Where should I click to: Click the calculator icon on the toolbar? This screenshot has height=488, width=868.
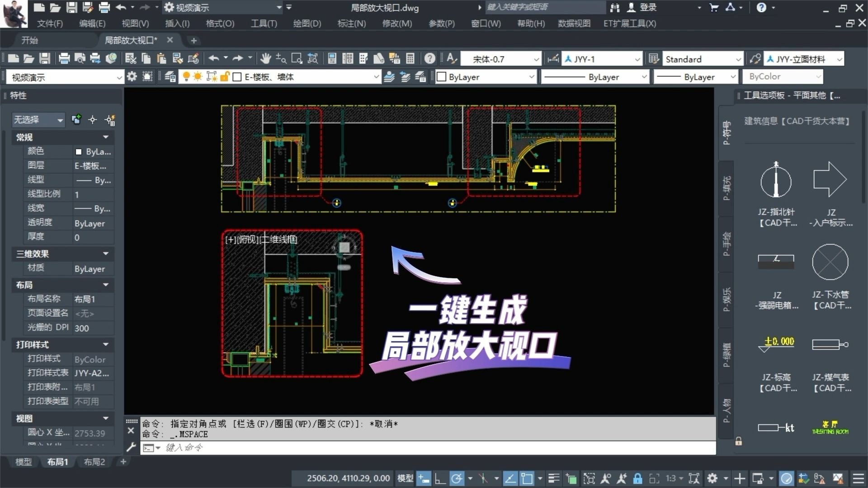point(410,58)
